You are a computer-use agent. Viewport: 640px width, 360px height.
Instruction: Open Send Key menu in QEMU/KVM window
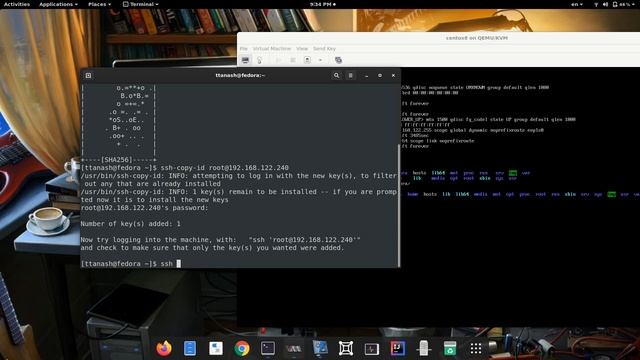coord(324,49)
